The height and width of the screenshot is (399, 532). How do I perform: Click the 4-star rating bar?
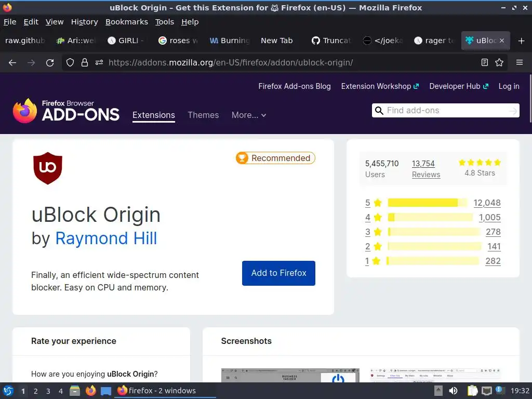pyautogui.click(x=430, y=218)
